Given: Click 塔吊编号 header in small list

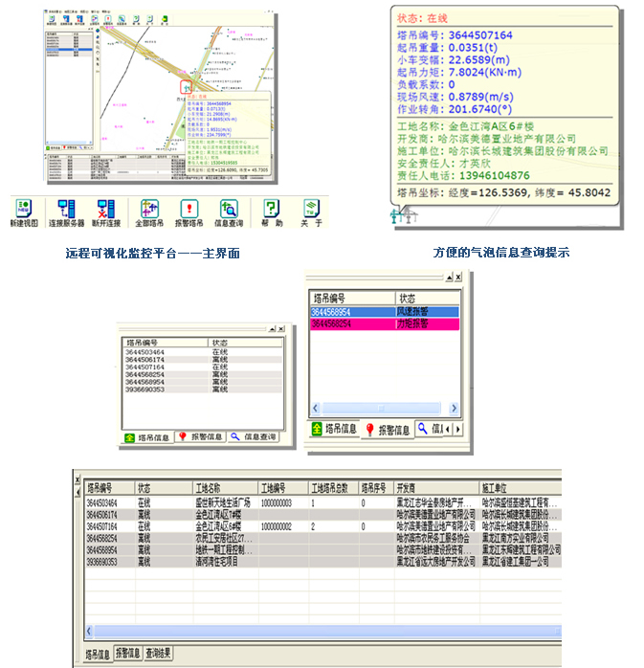Looking at the screenshot, I should click(166, 343).
